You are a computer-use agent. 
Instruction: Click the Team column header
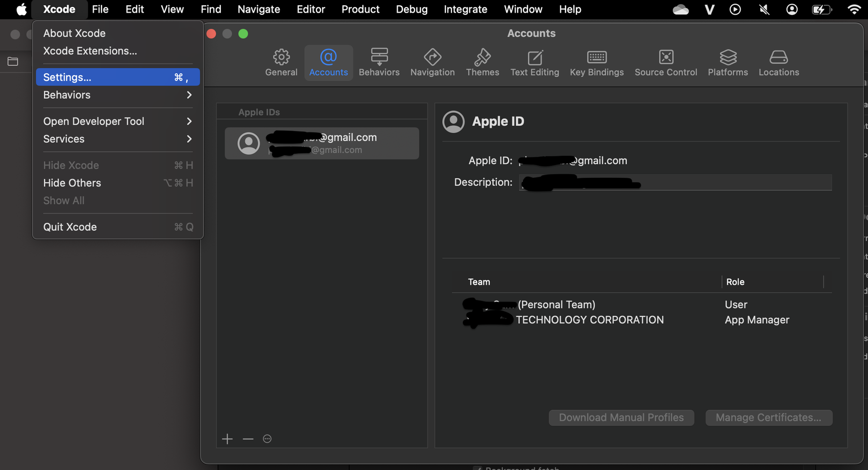(x=479, y=282)
